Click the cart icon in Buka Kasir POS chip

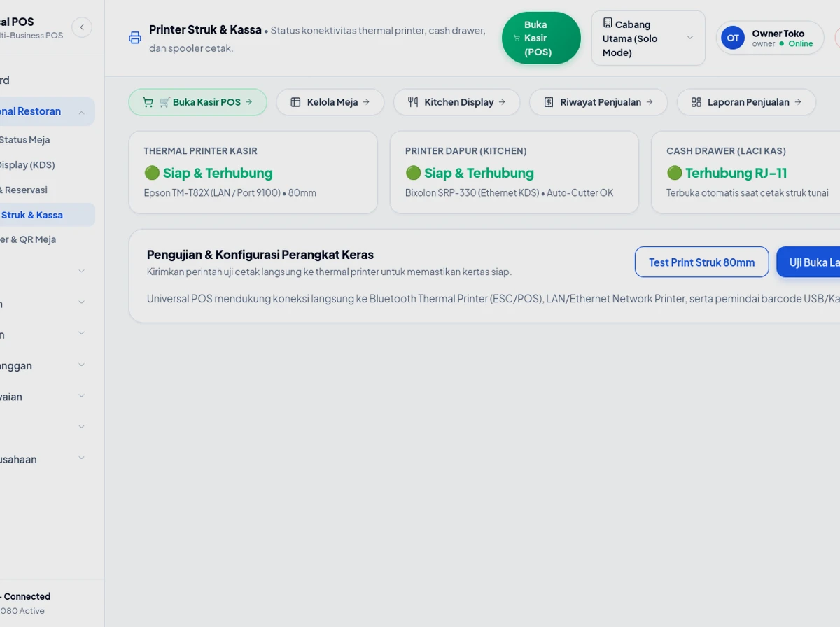148,102
